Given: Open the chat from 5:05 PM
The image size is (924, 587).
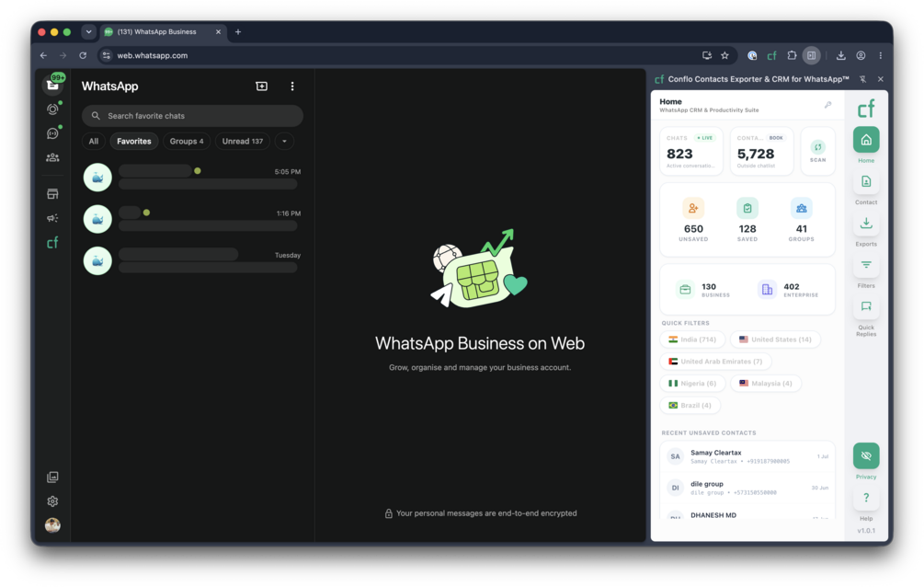Looking at the screenshot, I should tap(192, 178).
